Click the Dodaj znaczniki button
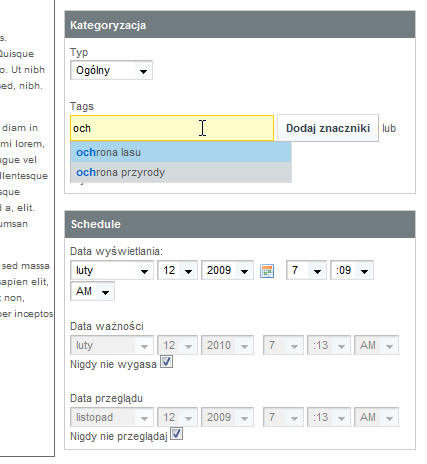The image size is (427, 464). coord(328,128)
